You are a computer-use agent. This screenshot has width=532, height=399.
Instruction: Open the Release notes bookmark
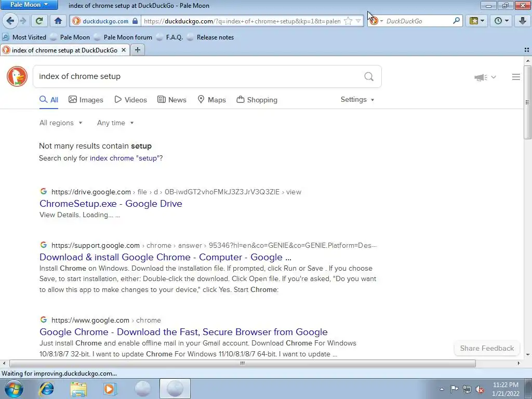(x=210, y=37)
